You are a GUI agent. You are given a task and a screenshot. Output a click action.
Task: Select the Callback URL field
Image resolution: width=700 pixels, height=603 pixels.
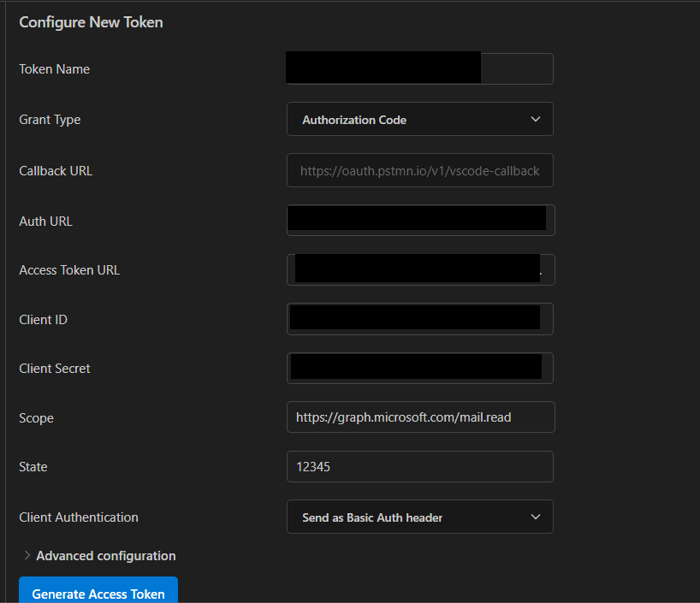coord(419,170)
